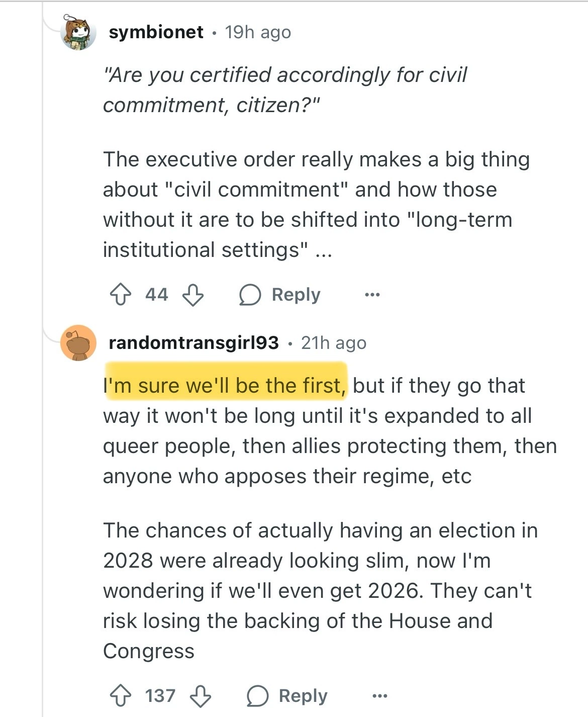The height and width of the screenshot is (717, 588).
Task: Visit the symbionet user profile
Action: 156,32
